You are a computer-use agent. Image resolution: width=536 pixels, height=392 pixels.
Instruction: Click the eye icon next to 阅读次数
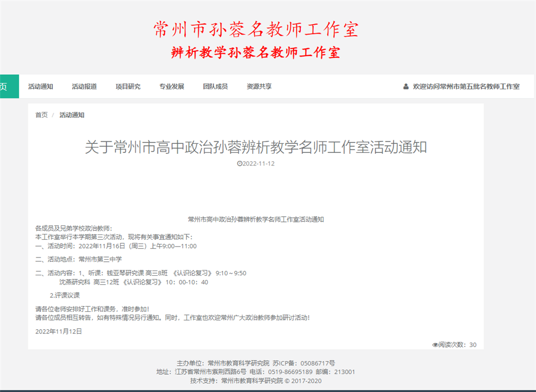pyautogui.click(x=435, y=345)
